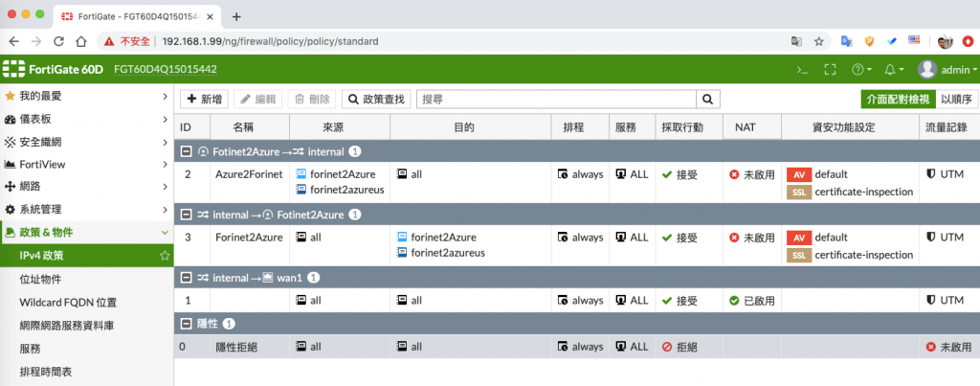Viewport: 980px width, 386px height.
Task: Click the 名稱 column header
Action: pos(250,127)
